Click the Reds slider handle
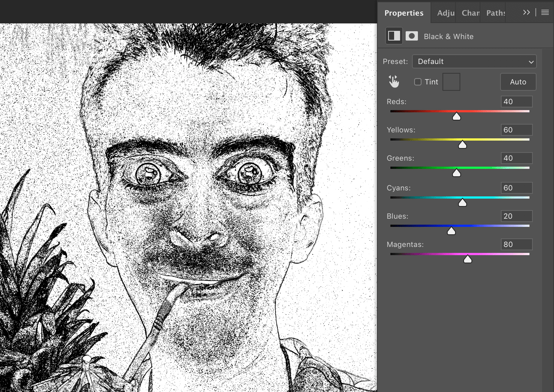The height and width of the screenshot is (392, 554). (x=457, y=116)
